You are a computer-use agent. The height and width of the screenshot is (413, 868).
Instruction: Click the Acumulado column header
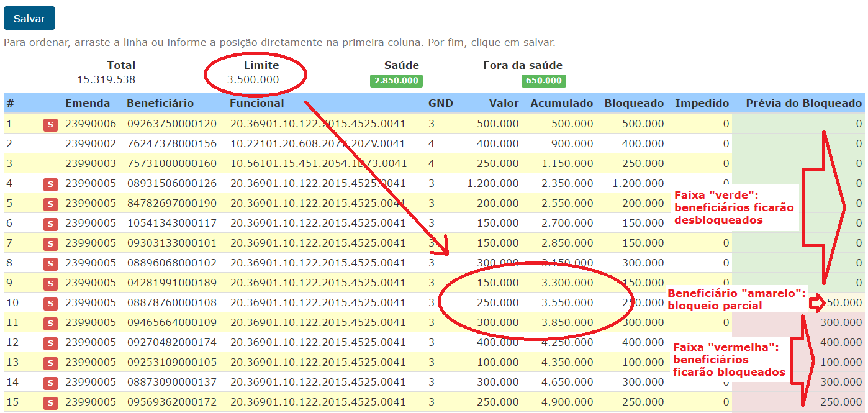pyautogui.click(x=561, y=103)
